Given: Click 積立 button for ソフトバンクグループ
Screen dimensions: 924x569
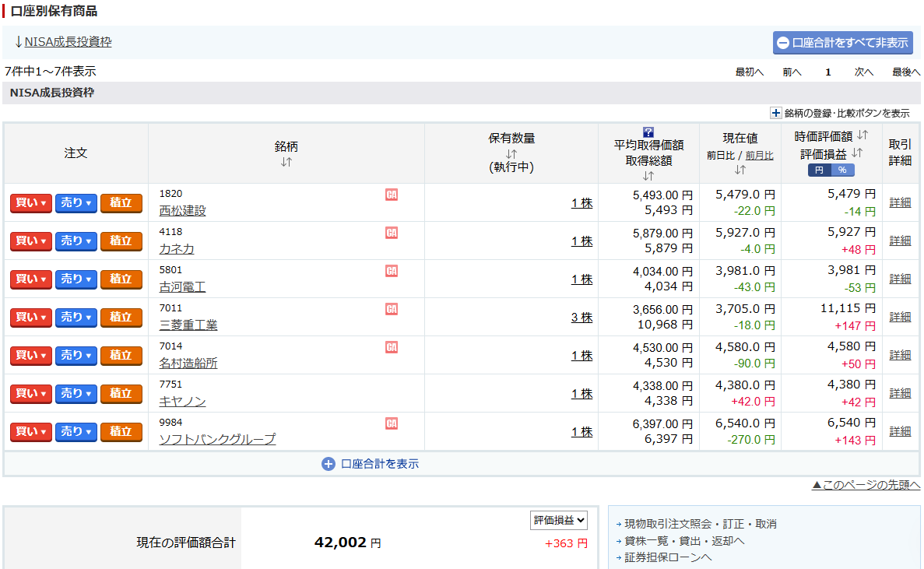Looking at the screenshot, I should point(121,432).
